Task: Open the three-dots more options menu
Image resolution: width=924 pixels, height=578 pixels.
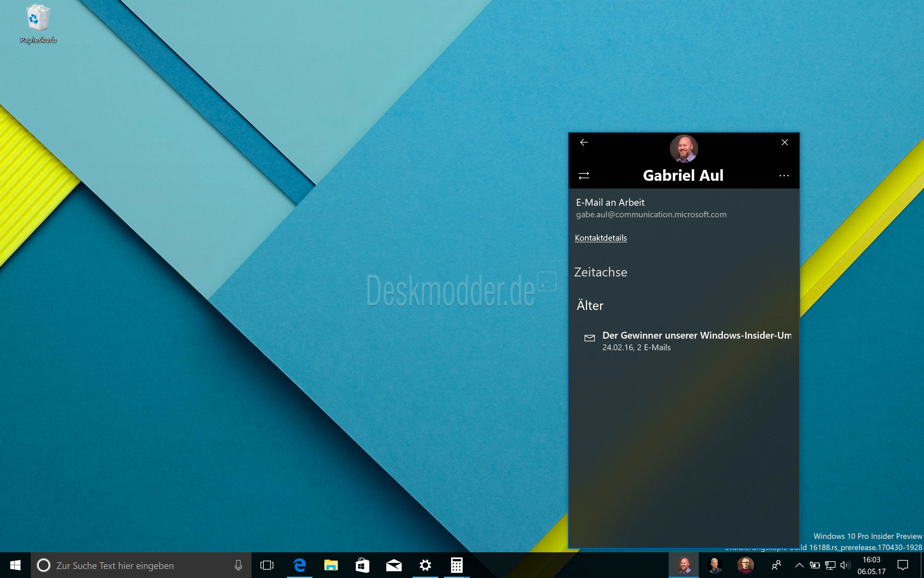Action: 784,175
